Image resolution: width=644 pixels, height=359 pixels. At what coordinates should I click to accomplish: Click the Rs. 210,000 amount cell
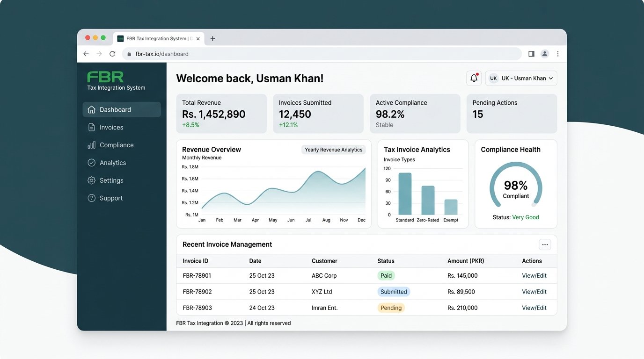(x=462, y=308)
